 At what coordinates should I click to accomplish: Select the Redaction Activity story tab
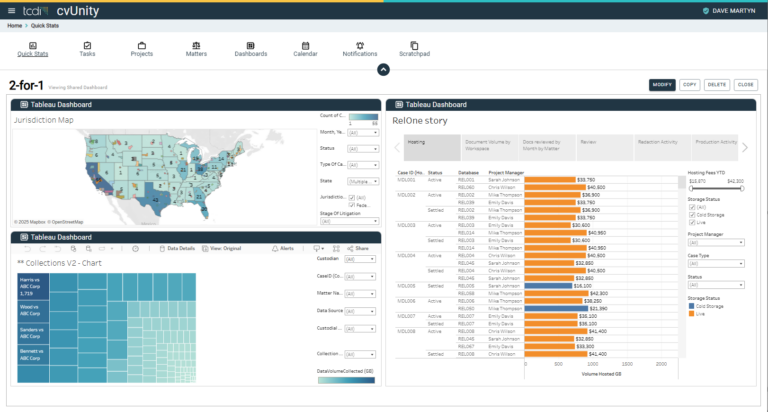657,142
